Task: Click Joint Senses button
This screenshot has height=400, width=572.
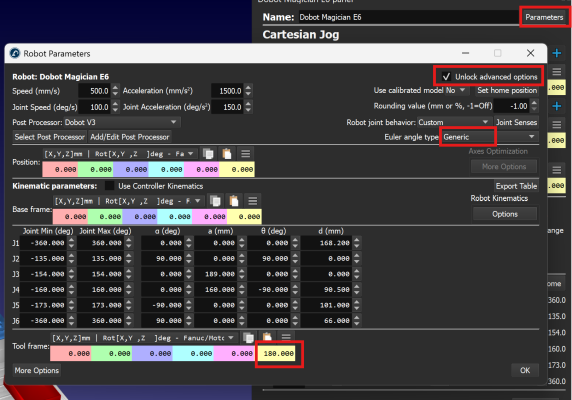Action: point(516,122)
